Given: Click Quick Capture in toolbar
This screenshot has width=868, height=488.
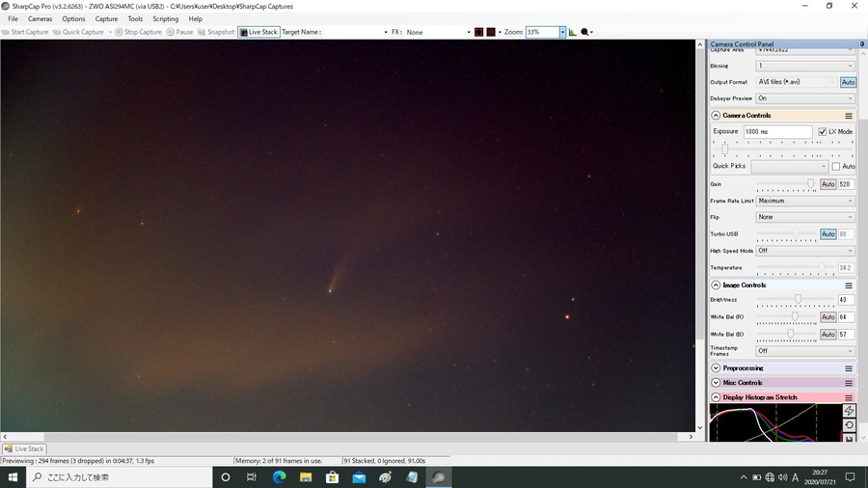Looking at the screenshot, I should (x=79, y=32).
